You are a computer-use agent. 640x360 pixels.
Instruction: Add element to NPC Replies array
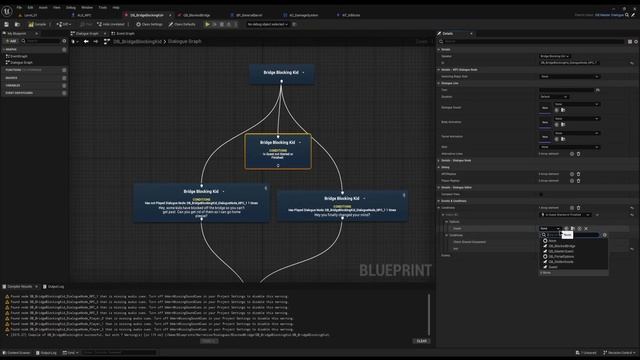coord(572,174)
